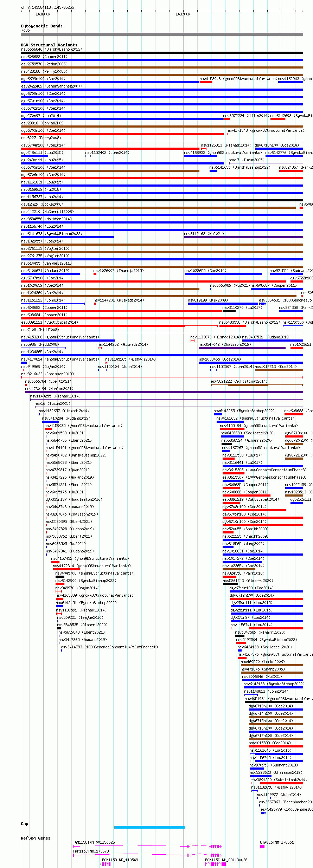
Task: Select FAM115C|NM_001130026 gene label
Action: pyautogui.click(x=226, y=860)
